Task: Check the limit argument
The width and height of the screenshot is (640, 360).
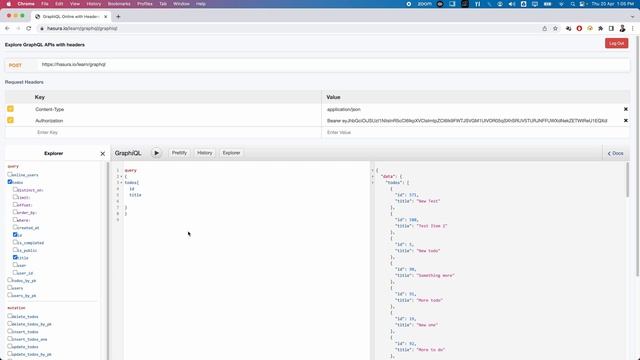Action: (x=15, y=197)
